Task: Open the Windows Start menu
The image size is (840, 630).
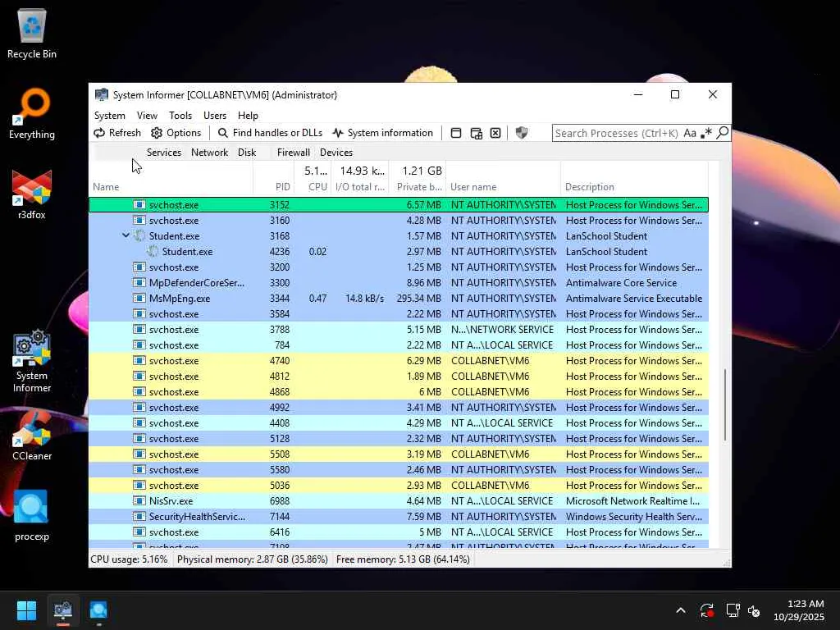Action: [x=26, y=610]
